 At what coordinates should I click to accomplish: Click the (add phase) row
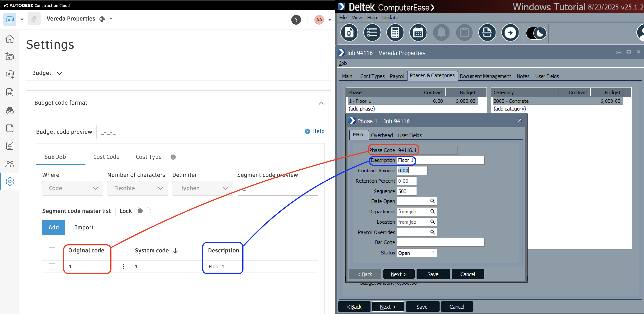pyautogui.click(x=361, y=109)
